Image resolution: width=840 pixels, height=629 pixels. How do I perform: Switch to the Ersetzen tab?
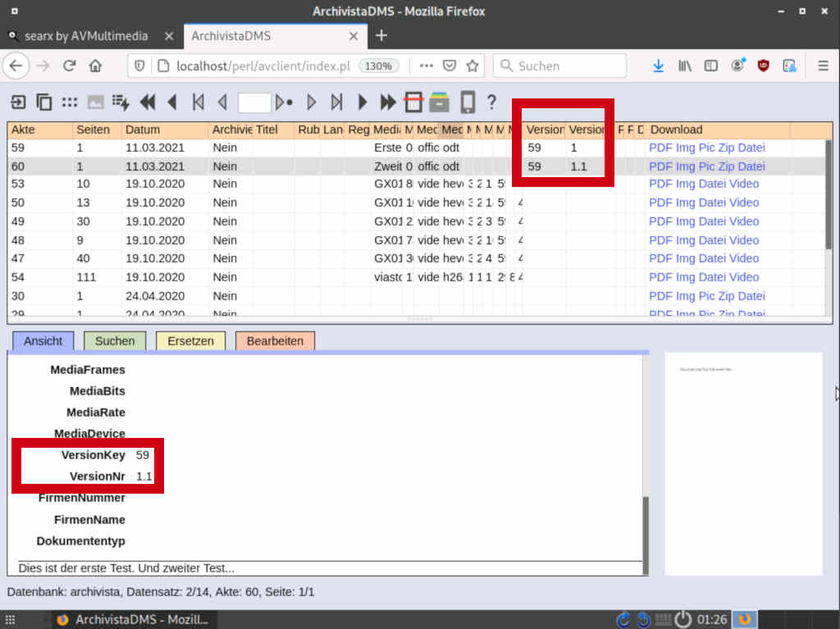coord(190,341)
